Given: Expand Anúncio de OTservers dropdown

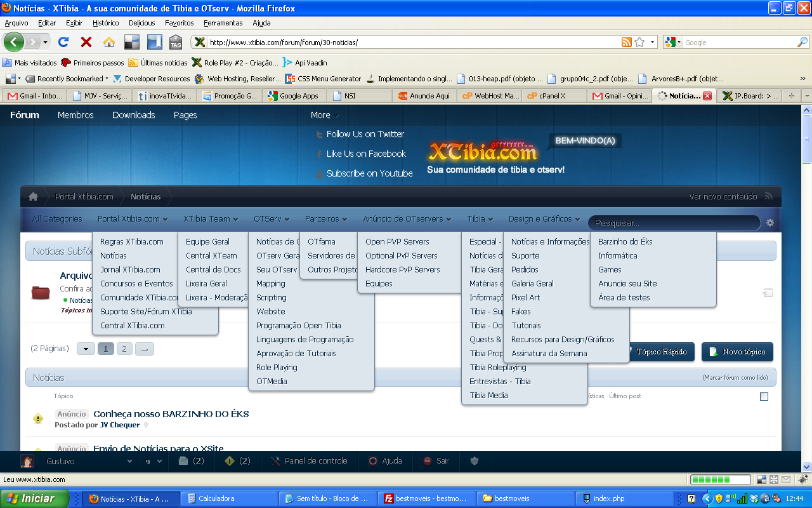Looking at the screenshot, I should pos(407,218).
